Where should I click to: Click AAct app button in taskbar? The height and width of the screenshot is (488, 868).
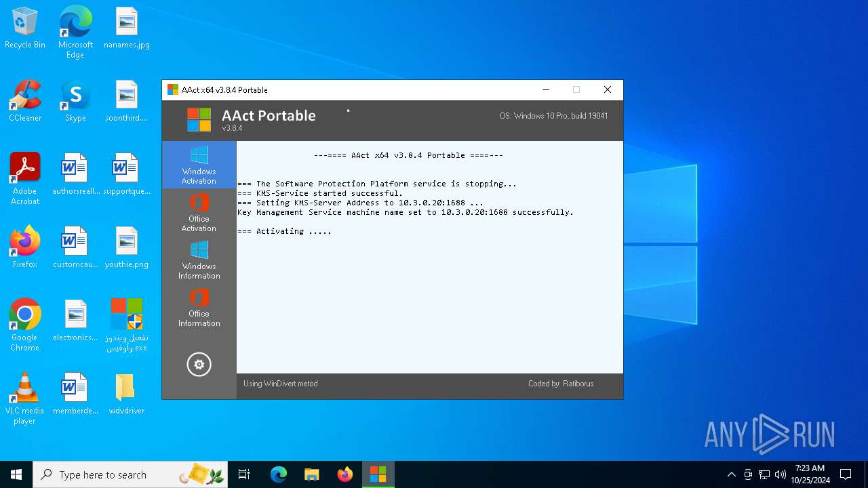pyautogui.click(x=378, y=474)
